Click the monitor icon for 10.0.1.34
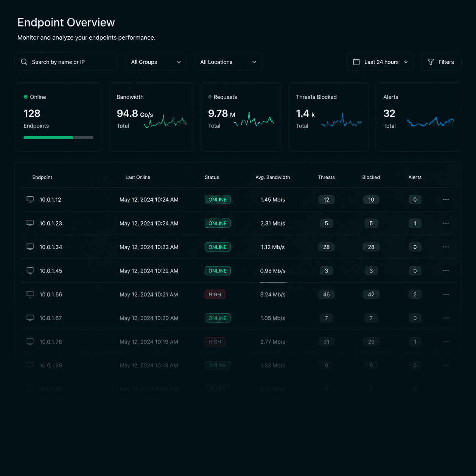 [30, 247]
